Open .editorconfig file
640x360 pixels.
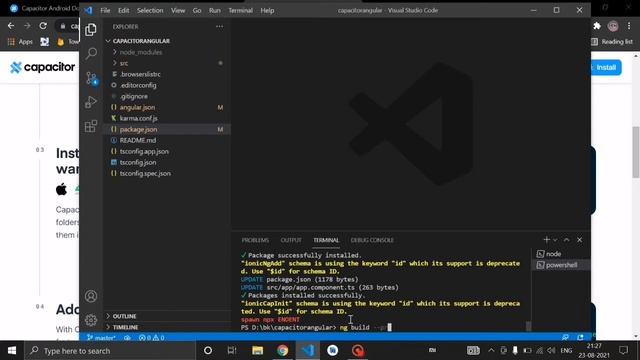coord(167,85)
